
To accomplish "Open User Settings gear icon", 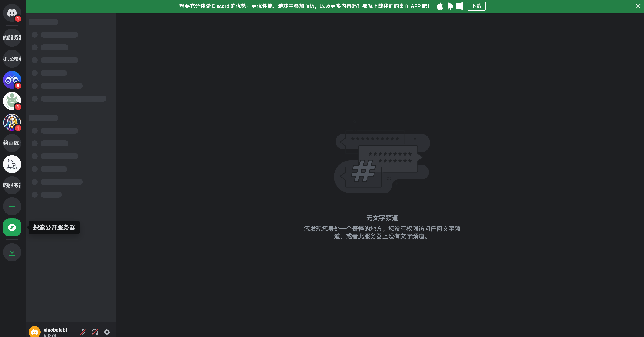I will pyautogui.click(x=107, y=332).
